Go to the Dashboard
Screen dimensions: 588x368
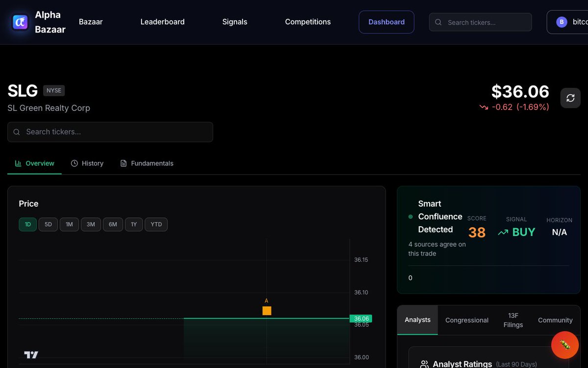(386, 22)
